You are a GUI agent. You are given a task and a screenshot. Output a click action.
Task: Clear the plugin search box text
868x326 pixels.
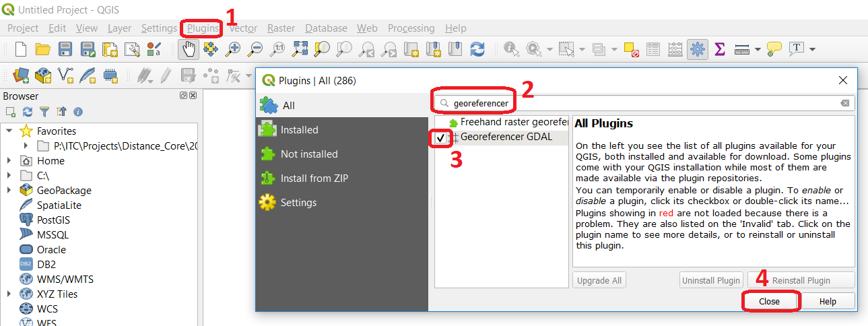click(x=845, y=103)
